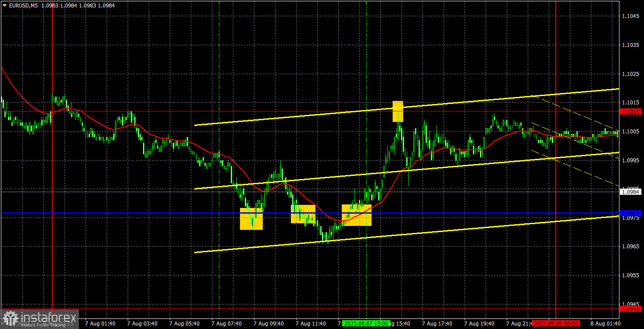Click the 7 Aug 07:40 time label
This screenshot has height=329, width=644.
227,324
